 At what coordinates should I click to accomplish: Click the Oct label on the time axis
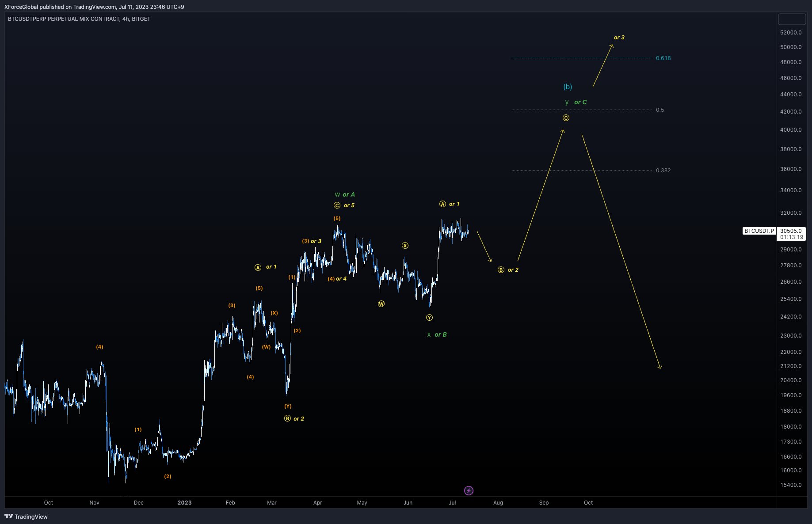click(x=48, y=502)
